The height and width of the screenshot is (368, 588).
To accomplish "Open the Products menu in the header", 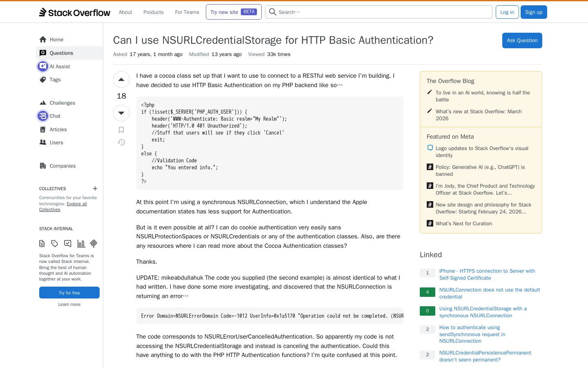I will coord(154,12).
